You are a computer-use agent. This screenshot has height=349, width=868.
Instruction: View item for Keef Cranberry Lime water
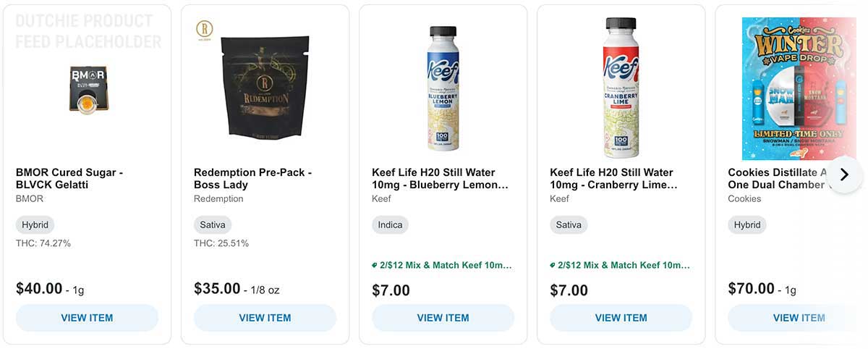[621, 318]
